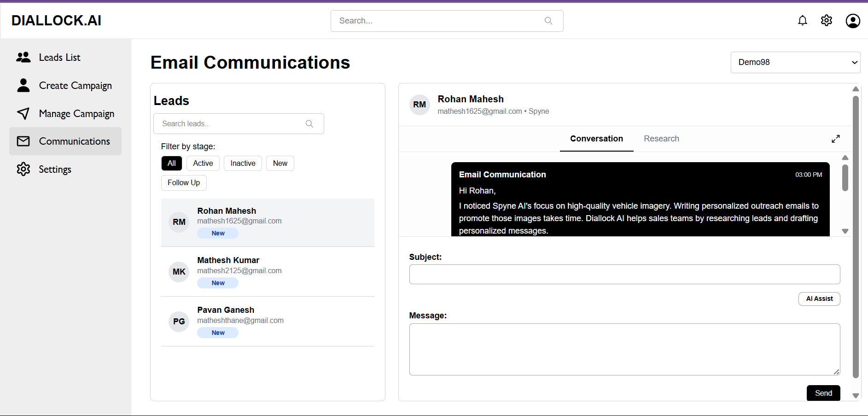Click the Create Campaign person icon
This screenshot has height=416, width=868.
pyautogui.click(x=23, y=85)
